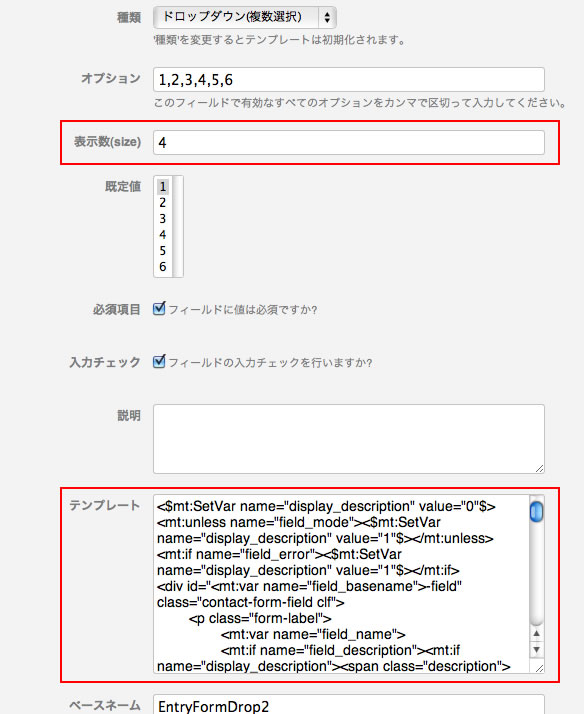Click the 説明 text area
Viewport: 584px width, 714px height.
(349, 439)
